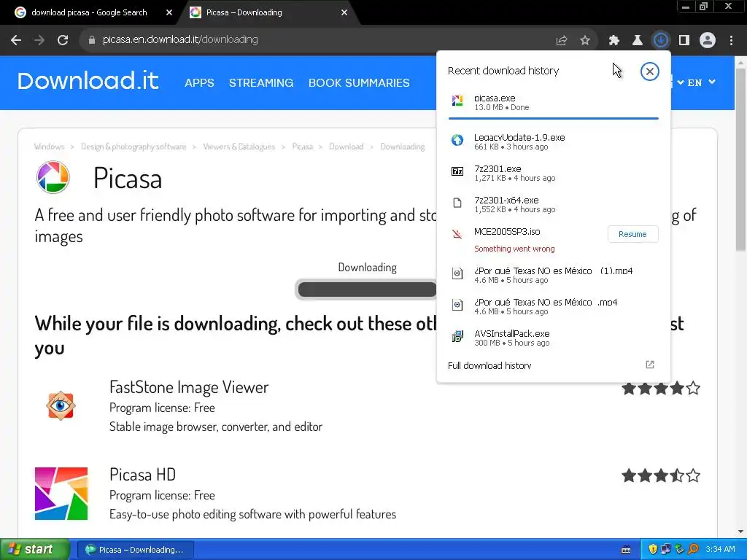
Task: Click the Picasa HD colorful thumbnail
Action: coord(61,494)
